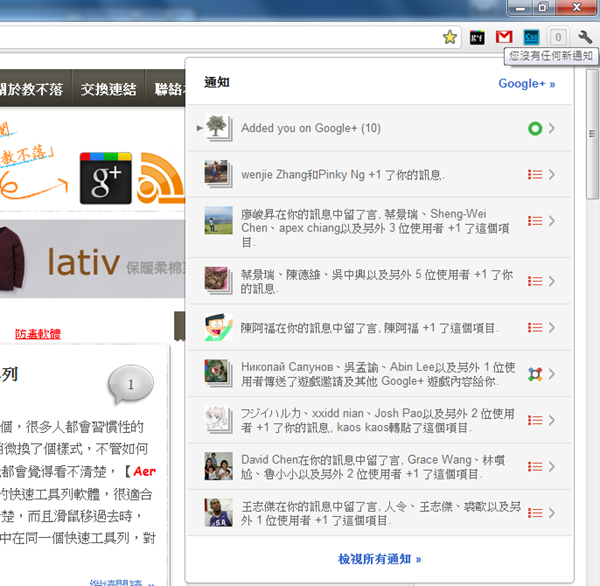Click red list icon on 吳中興 +1 row
Image resolution: width=600 pixels, height=586 pixels.
coord(535,281)
